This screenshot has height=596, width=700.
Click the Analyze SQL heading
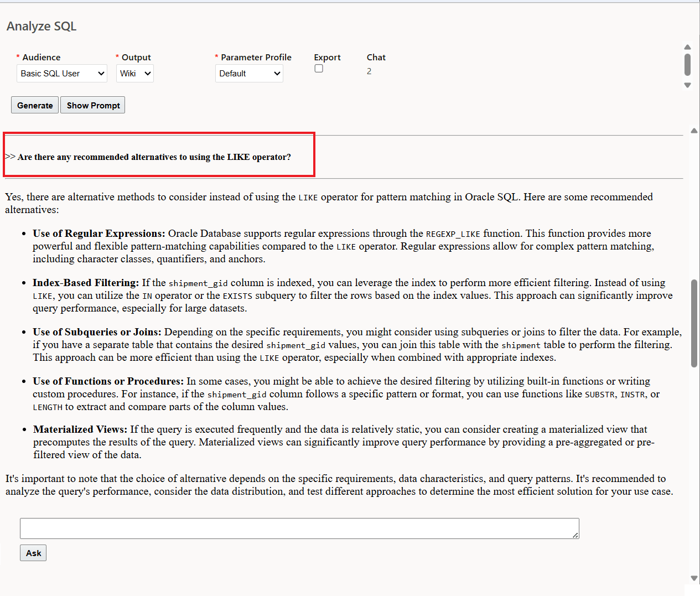tap(42, 26)
